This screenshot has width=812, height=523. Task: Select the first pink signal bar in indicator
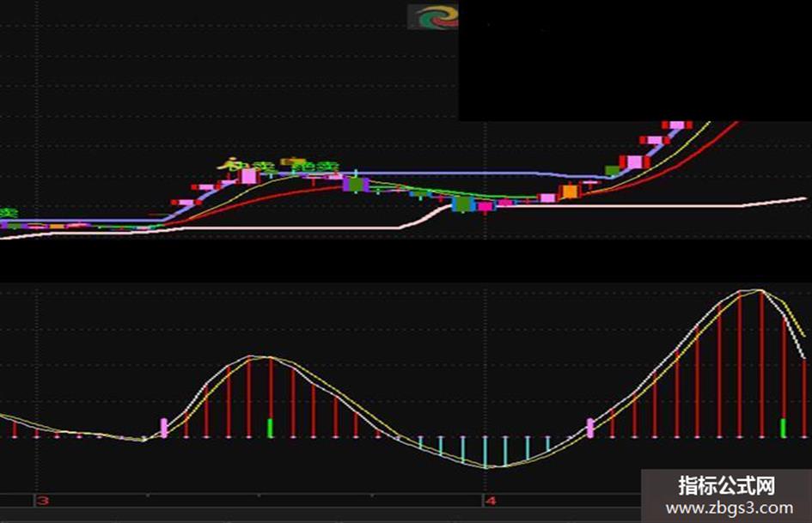tap(165, 429)
